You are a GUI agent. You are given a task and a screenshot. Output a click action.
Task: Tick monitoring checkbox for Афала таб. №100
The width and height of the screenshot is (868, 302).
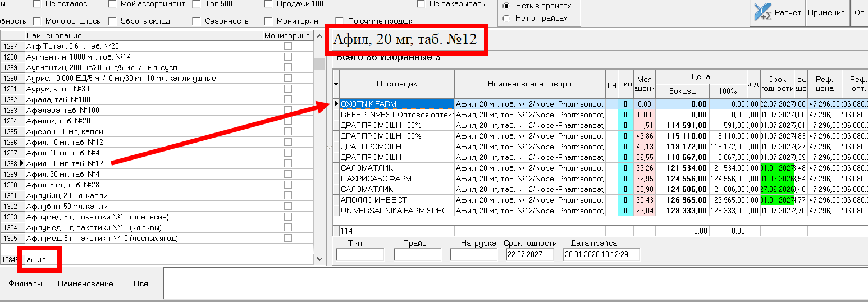[288, 99]
